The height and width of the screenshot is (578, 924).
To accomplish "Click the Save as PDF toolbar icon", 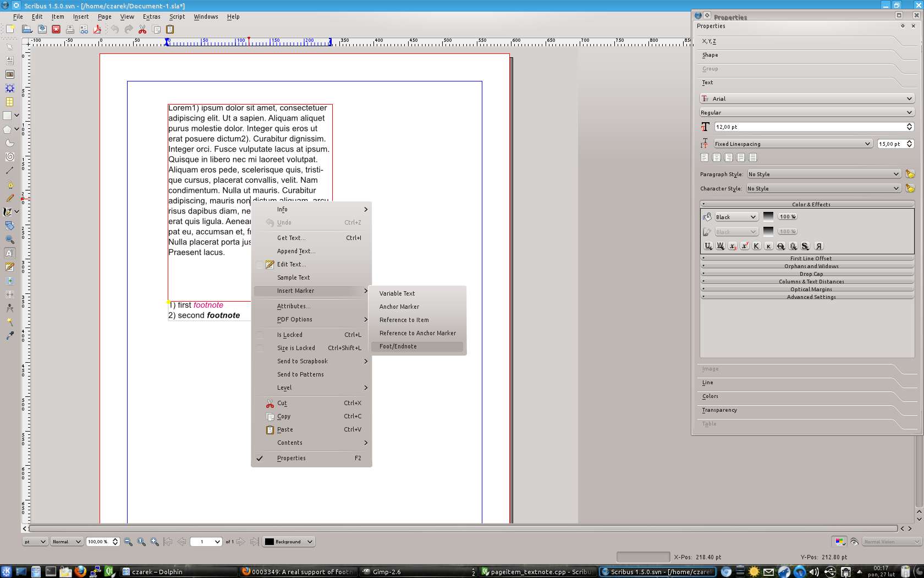I will click(97, 29).
